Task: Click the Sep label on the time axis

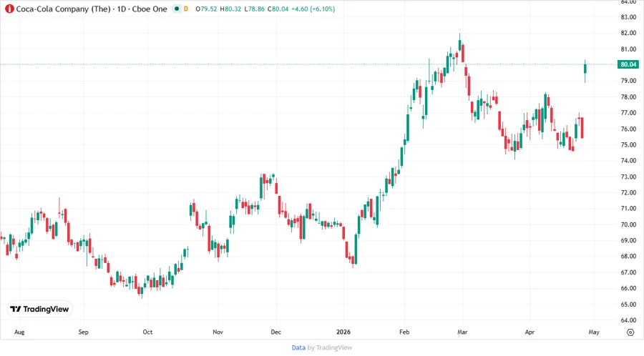Action: coord(84,332)
